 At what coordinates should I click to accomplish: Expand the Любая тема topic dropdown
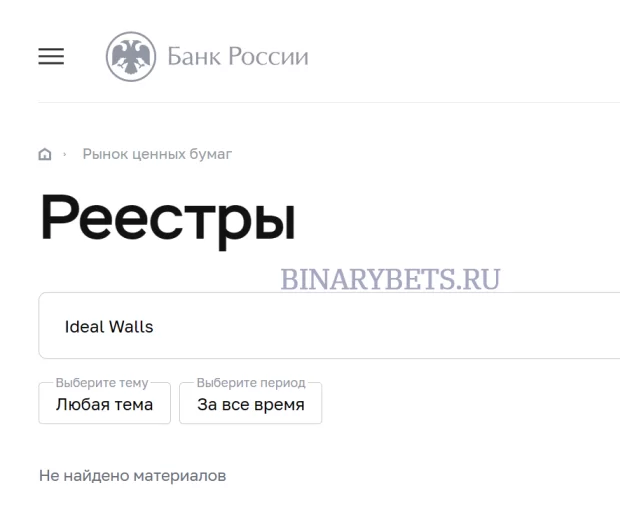click(104, 403)
